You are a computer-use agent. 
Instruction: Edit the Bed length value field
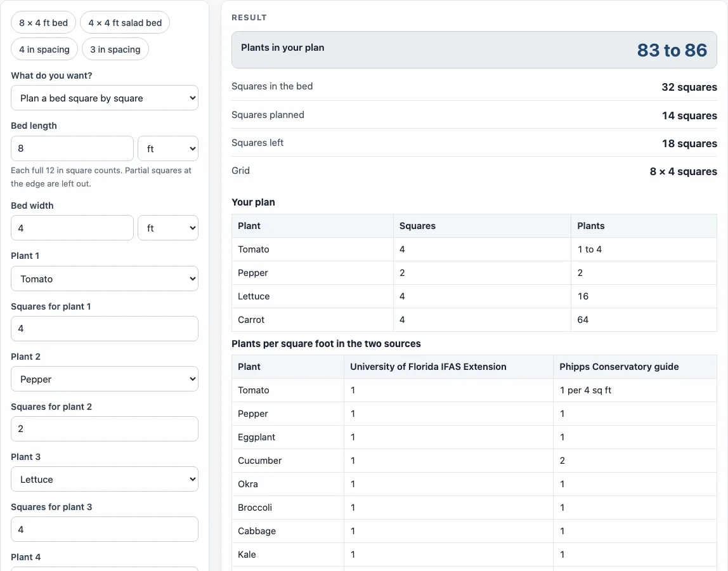(x=72, y=148)
